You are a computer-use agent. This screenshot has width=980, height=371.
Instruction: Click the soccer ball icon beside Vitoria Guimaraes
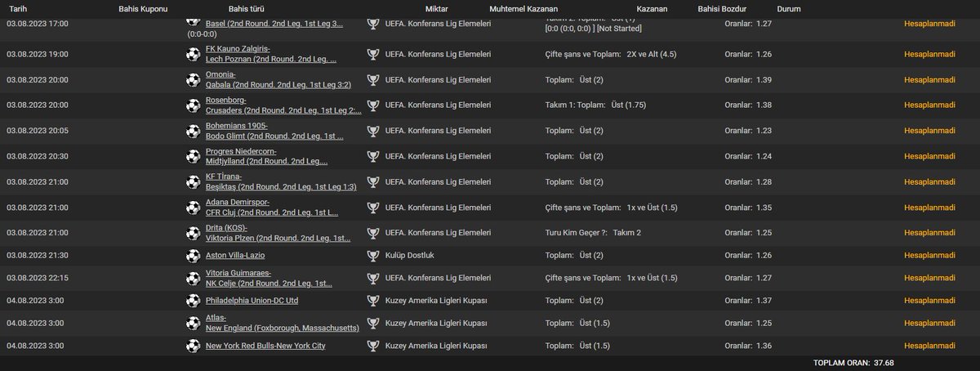193,278
